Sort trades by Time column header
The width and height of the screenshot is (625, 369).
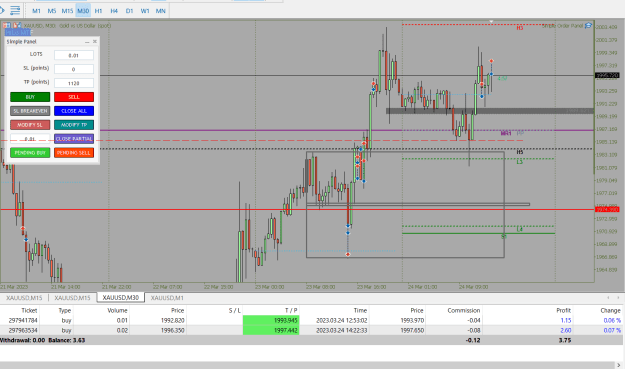(x=360, y=310)
